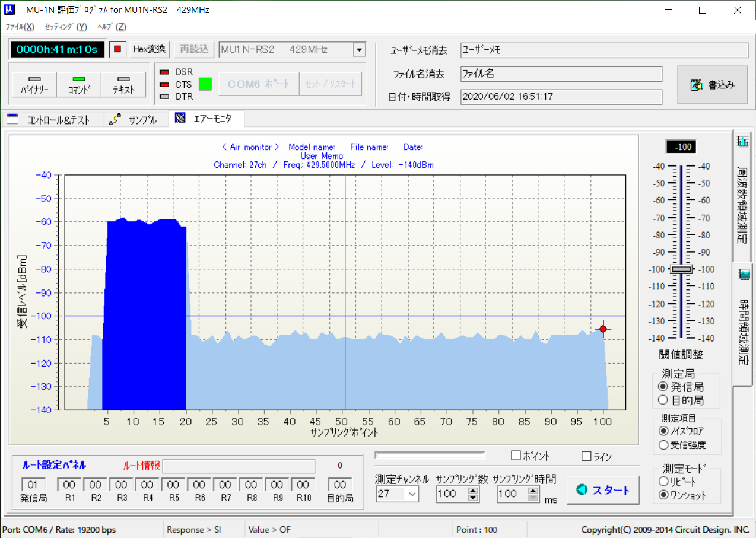
Task: Select reception strength (受信強度) radio option
Action: pyautogui.click(x=682, y=445)
